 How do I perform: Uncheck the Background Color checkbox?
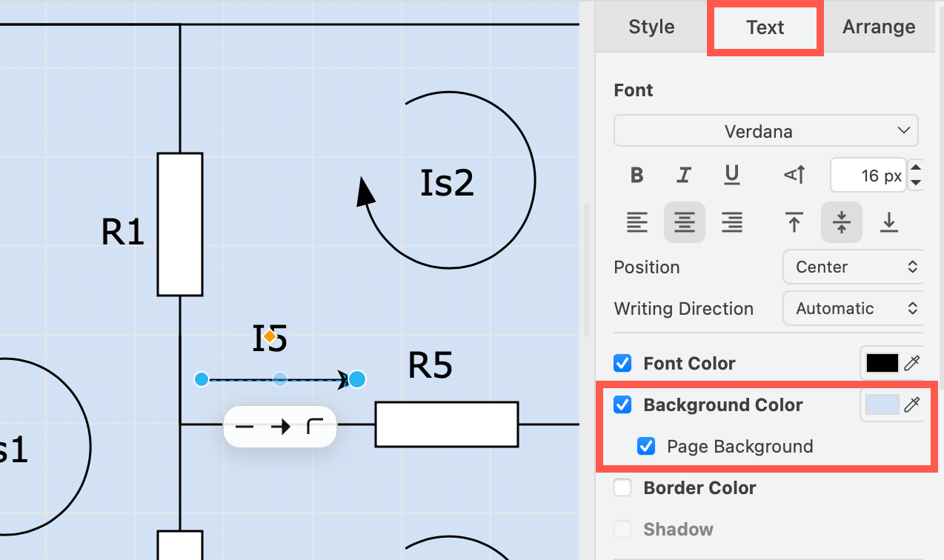point(623,404)
